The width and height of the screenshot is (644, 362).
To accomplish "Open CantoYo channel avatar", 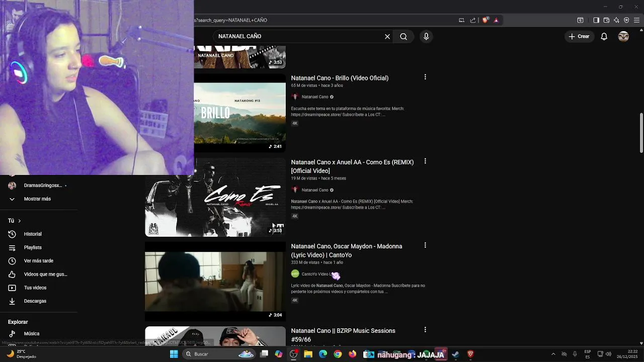I will pos(295,274).
